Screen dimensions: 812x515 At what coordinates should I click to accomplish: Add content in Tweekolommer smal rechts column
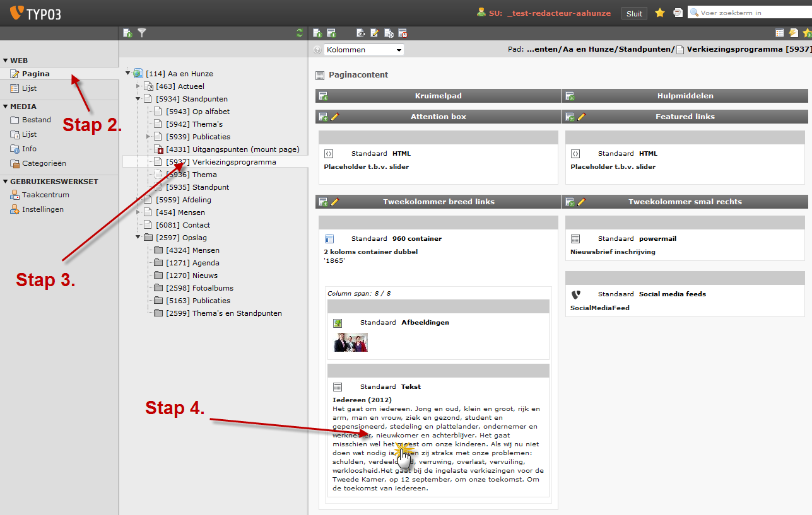(570, 202)
